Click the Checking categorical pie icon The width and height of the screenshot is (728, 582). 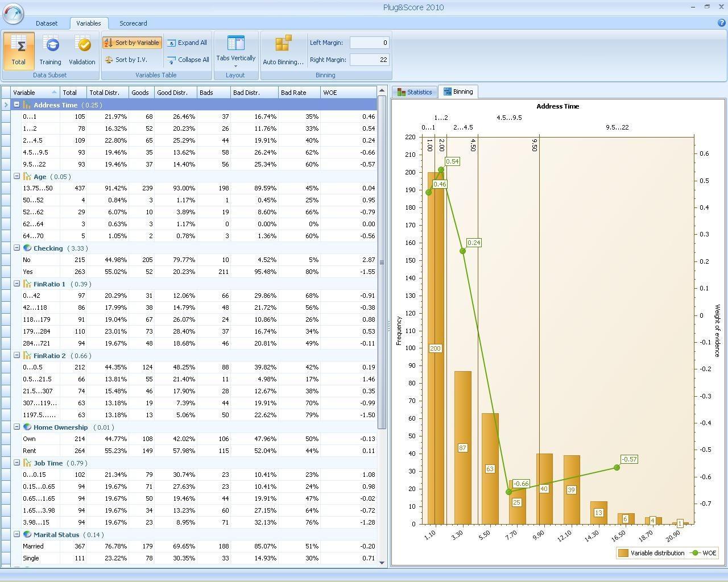[x=27, y=248]
